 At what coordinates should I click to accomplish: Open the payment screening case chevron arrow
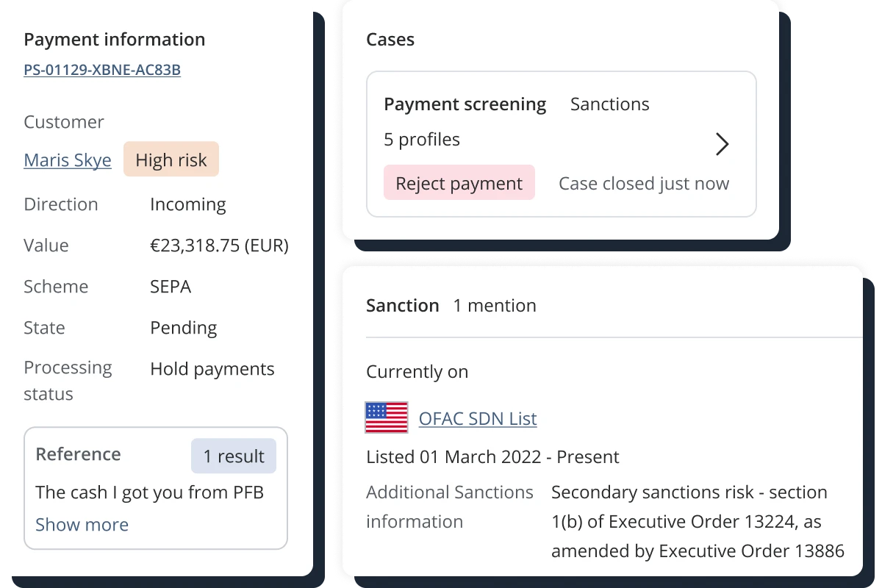[x=723, y=144]
